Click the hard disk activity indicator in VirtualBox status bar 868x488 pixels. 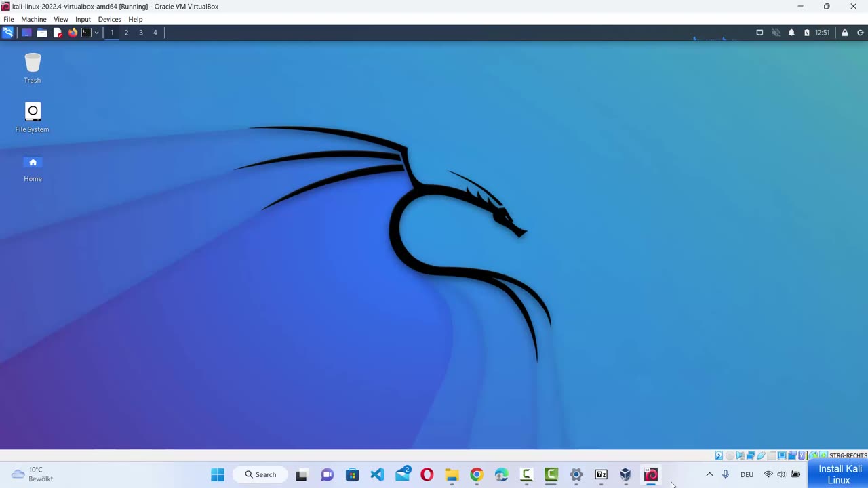719,455
